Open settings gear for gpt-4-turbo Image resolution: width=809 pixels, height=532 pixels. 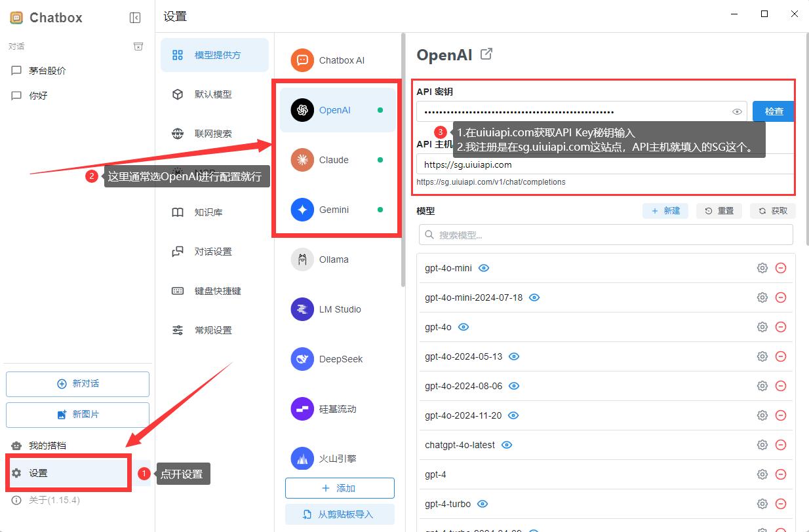[x=762, y=504]
